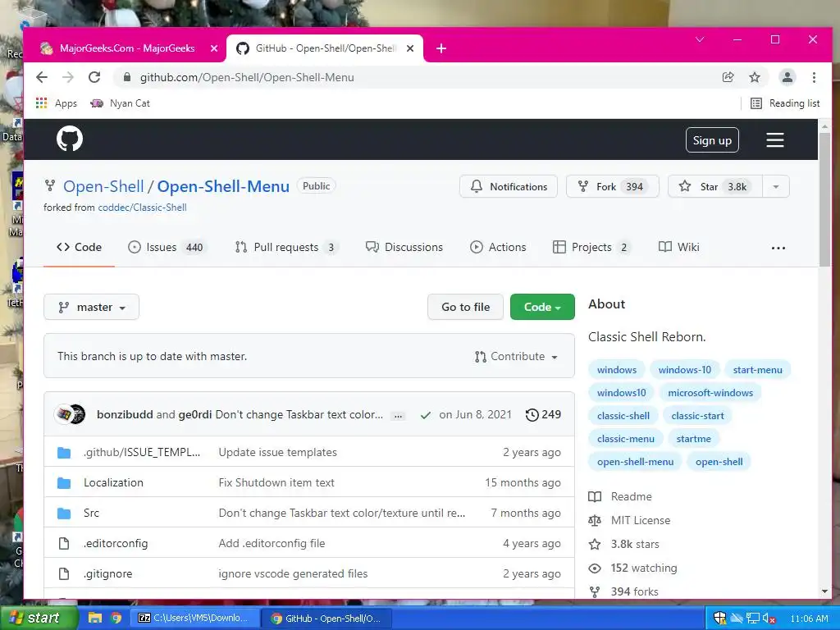Screen dimensions: 840x630
Task: Star the repository
Action: tap(715, 186)
